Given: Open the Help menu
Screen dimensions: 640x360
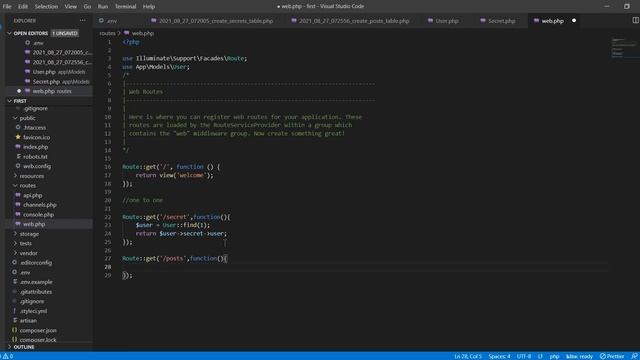Looking at the screenshot, I should click(149, 7).
